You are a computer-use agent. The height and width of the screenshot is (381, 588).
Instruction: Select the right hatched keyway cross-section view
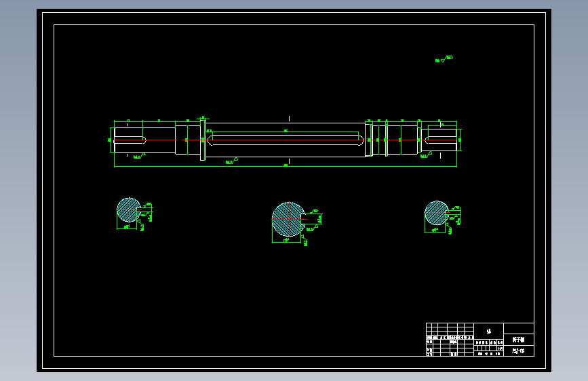(x=437, y=213)
